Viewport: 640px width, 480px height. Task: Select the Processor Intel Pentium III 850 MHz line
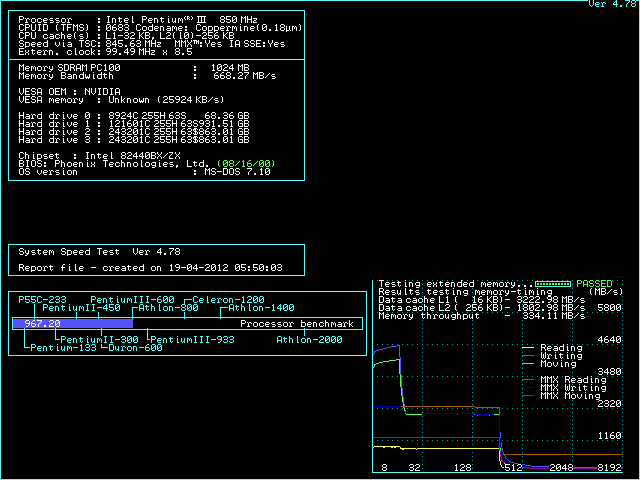click(x=138, y=20)
